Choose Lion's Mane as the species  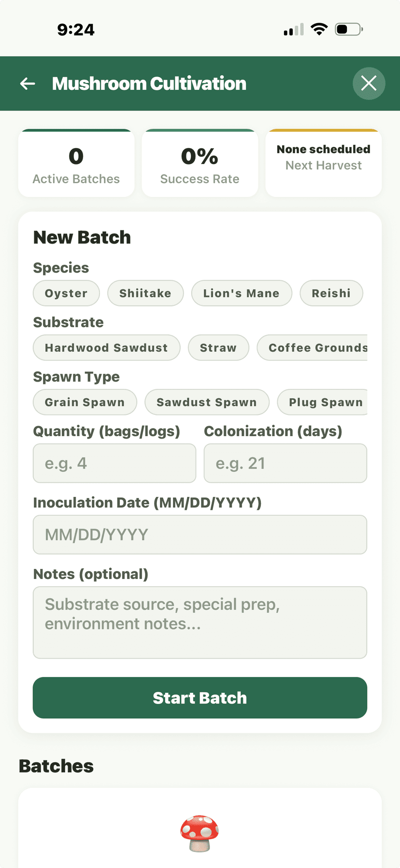point(242,293)
